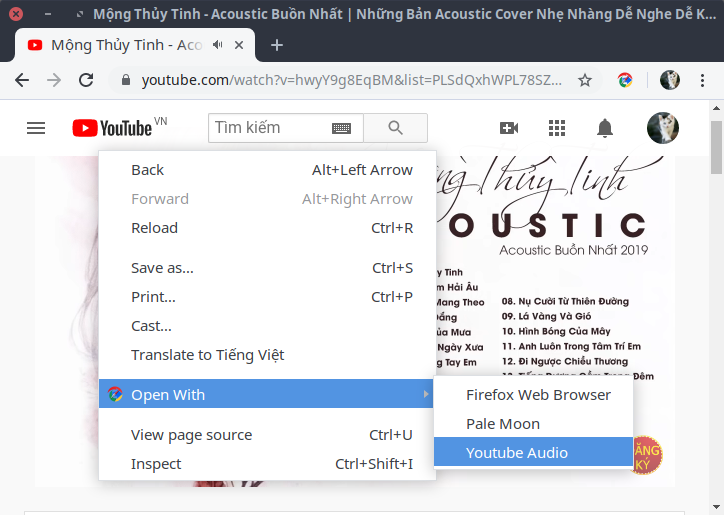Click the scrollbar down arrow
Image resolution: width=724 pixels, height=515 pixels.
(717, 507)
